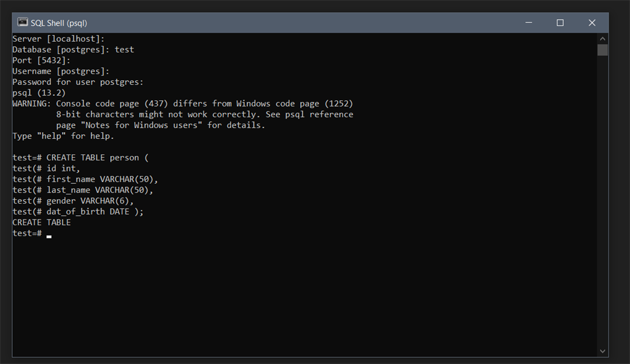Click the "psql (13.2)" version text

39,93
